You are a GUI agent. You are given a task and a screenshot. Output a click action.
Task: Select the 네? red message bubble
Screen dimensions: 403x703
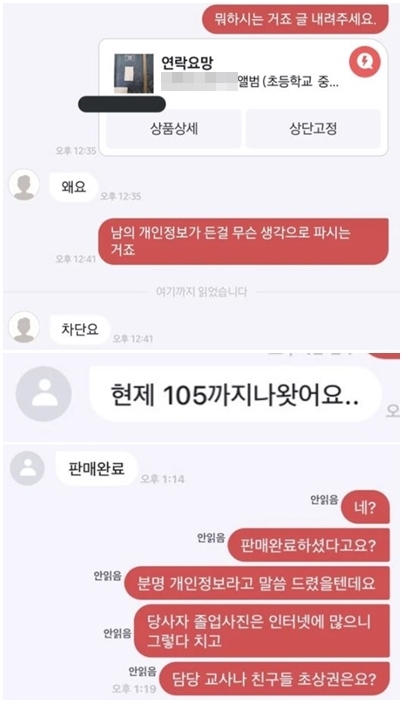pos(365,508)
